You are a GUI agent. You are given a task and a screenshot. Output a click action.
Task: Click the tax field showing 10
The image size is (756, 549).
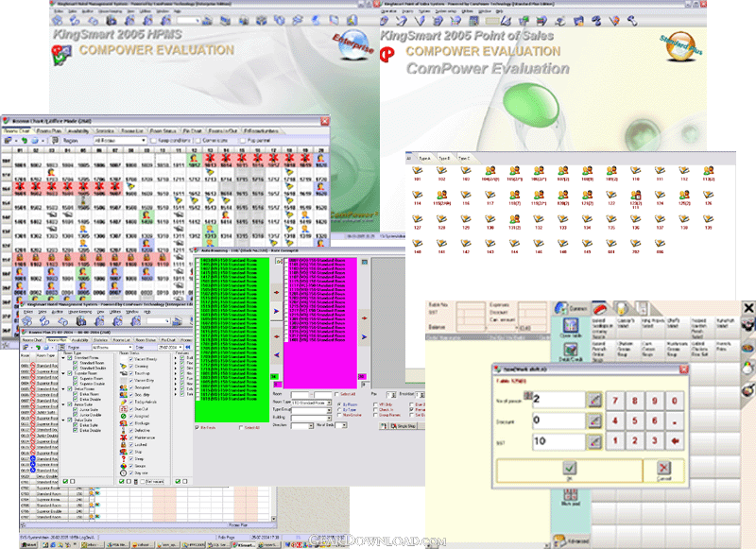pyautogui.click(x=558, y=441)
